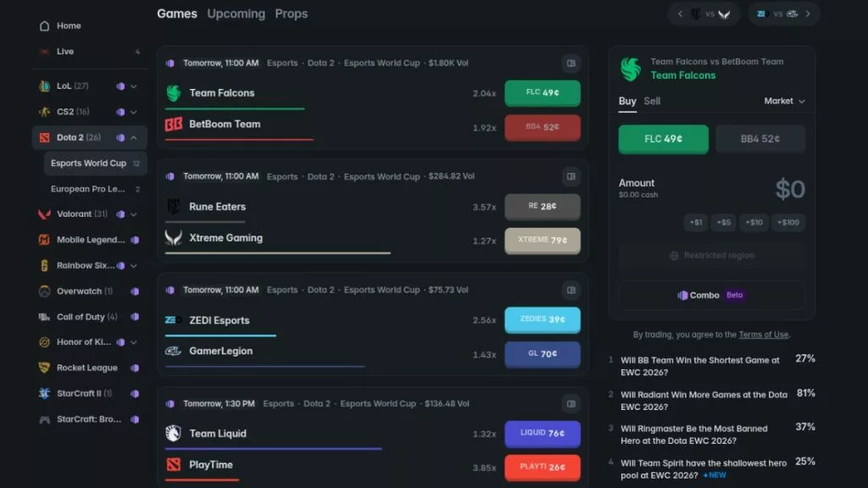Open "Will Radiant Win More Games" prop
The width and height of the screenshot is (868, 488).
(x=704, y=401)
